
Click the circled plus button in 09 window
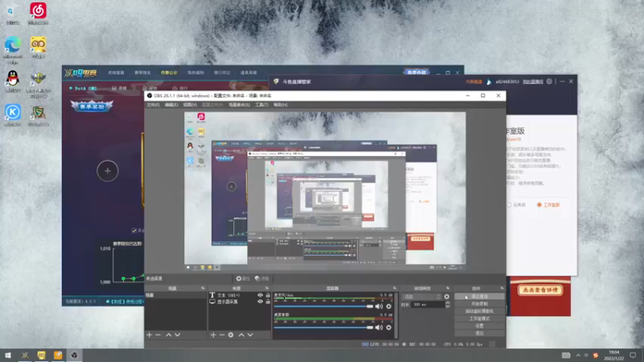108,171
